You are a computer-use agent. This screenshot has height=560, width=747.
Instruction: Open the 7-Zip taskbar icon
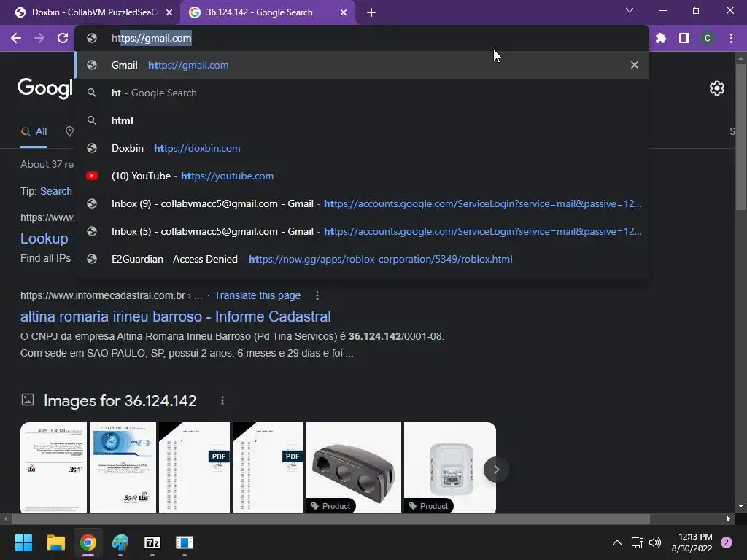tap(152, 542)
